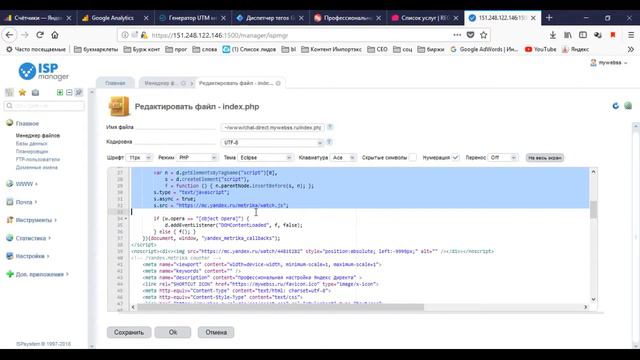Click the Ok button
Viewport: 640px width, 360px height.
click(x=173, y=332)
